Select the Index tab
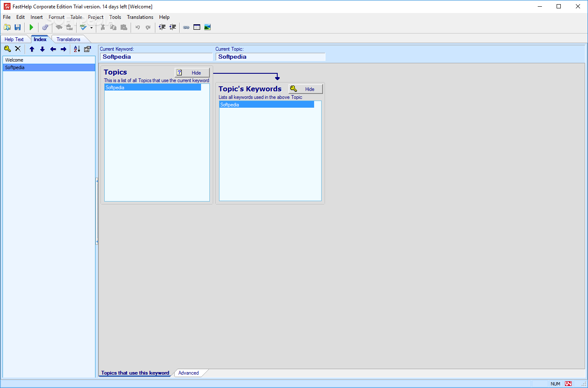Viewport: 588px width, 388px height. (40, 39)
